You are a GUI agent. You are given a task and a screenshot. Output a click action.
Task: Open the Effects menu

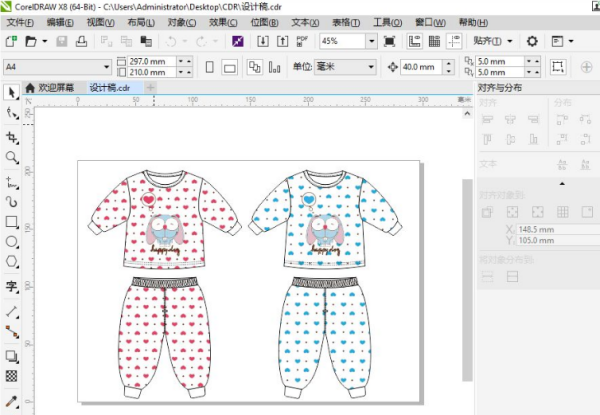click(x=223, y=23)
